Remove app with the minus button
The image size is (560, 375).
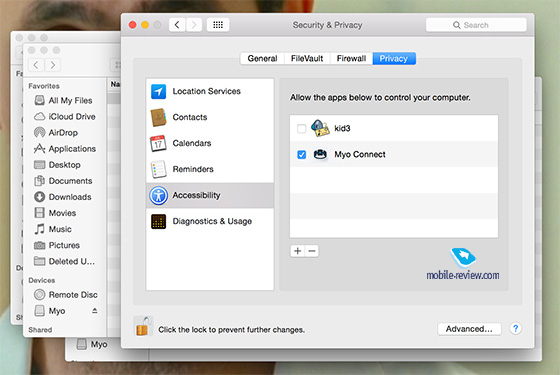[x=312, y=251]
